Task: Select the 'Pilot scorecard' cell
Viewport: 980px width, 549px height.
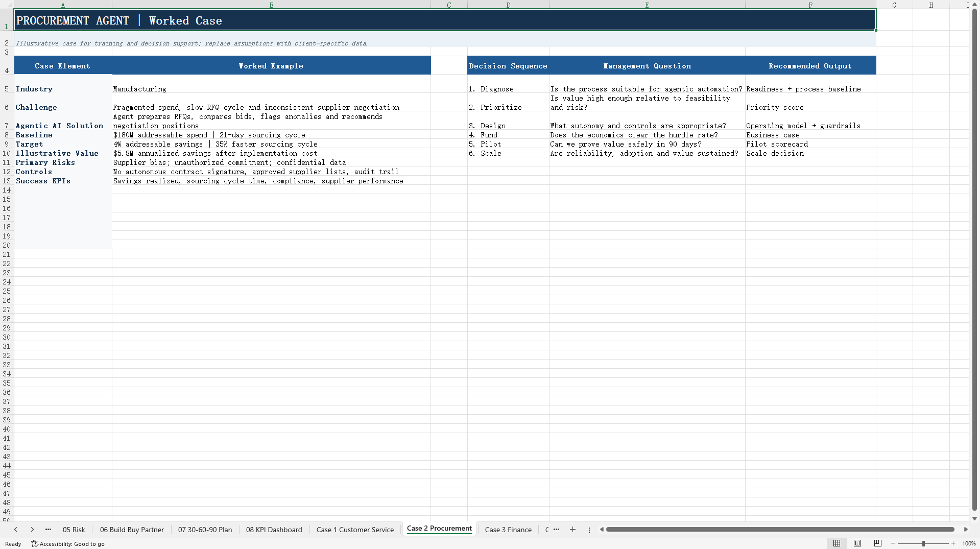Action: point(810,144)
